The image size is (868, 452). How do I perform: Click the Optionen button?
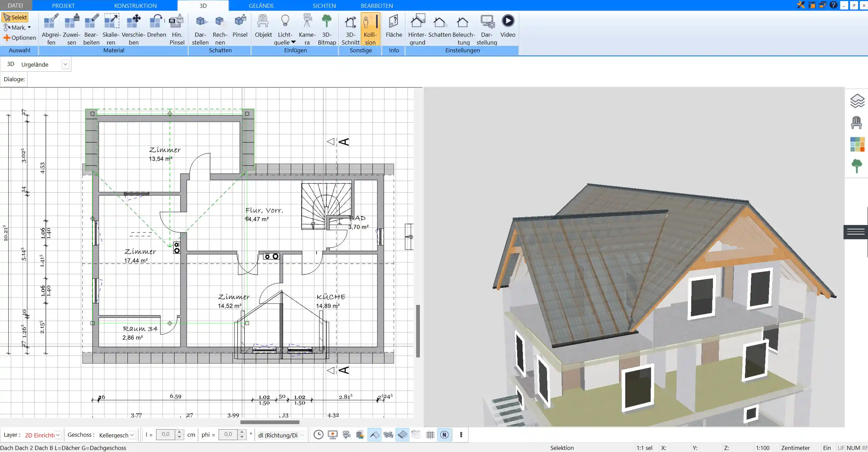pyautogui.click(x=19, y=38)
